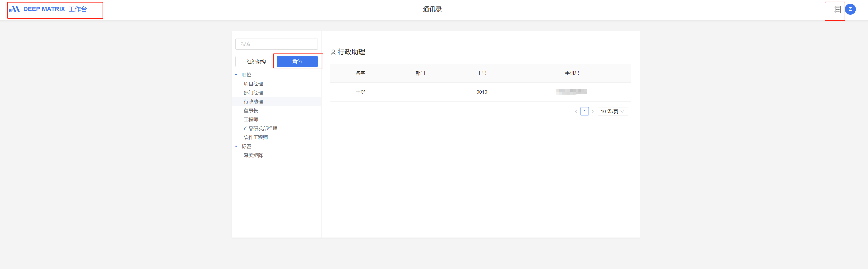Switch to the 组织架构 tab
The image size is (868, 269).
256,61
